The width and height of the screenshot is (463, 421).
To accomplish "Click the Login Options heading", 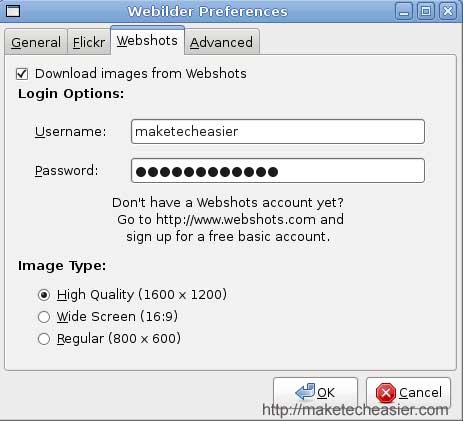I will coord(71,94).
